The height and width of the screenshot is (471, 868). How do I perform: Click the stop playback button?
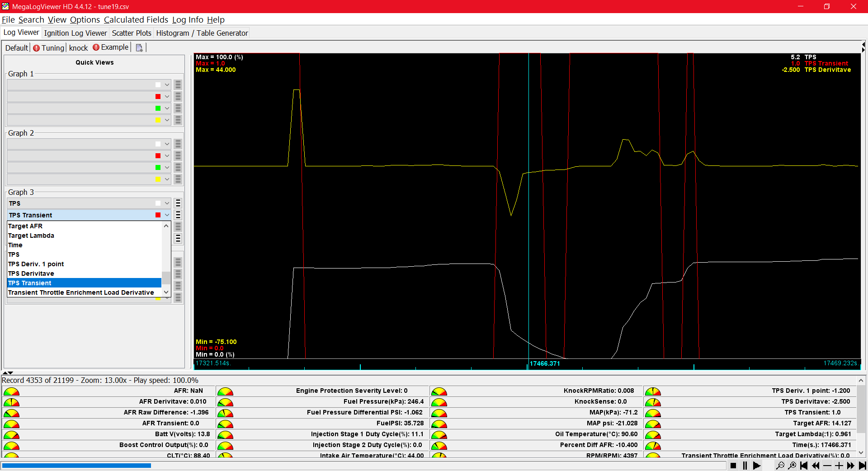pos(733,466)
